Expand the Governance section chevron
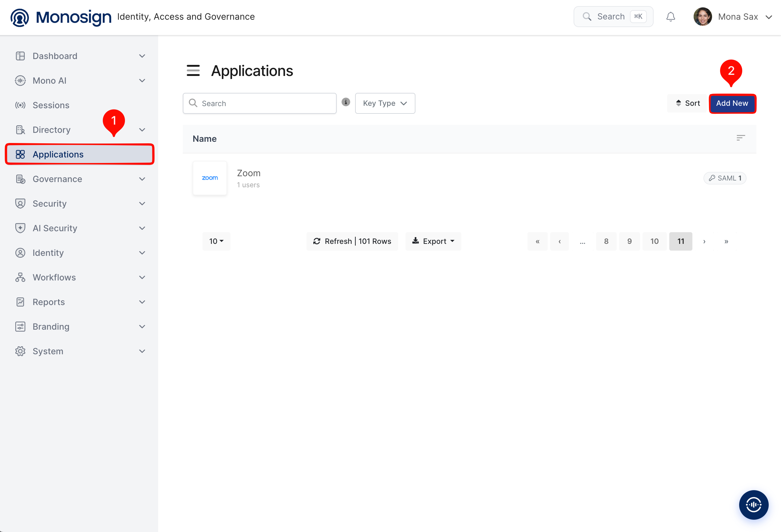This screenshot has width=781, height=532. [142, 179]
